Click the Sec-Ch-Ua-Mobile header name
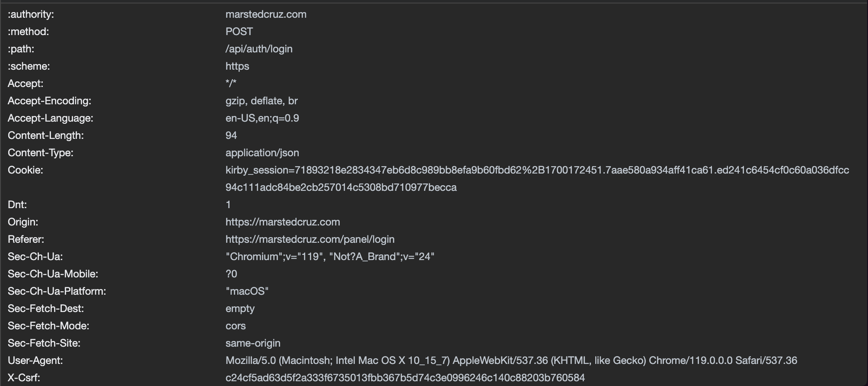 53,274
